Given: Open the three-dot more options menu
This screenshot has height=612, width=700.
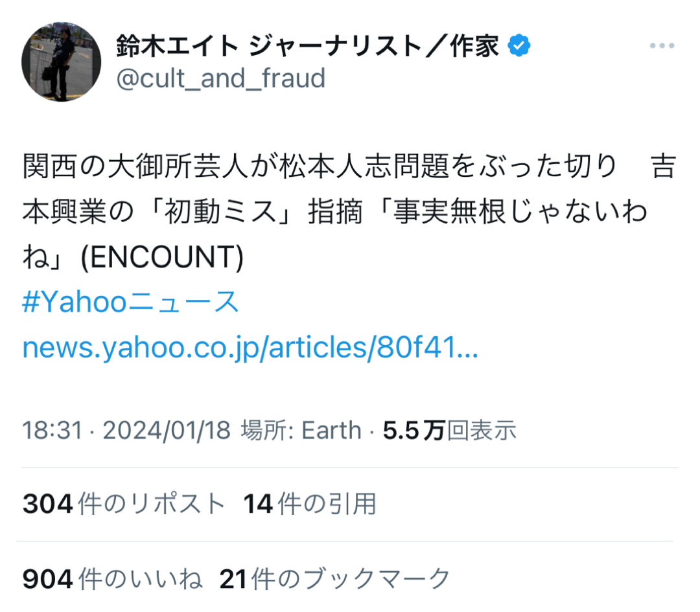Looking at the screenshot, I should pyautogui.click(x=662, y=47).
